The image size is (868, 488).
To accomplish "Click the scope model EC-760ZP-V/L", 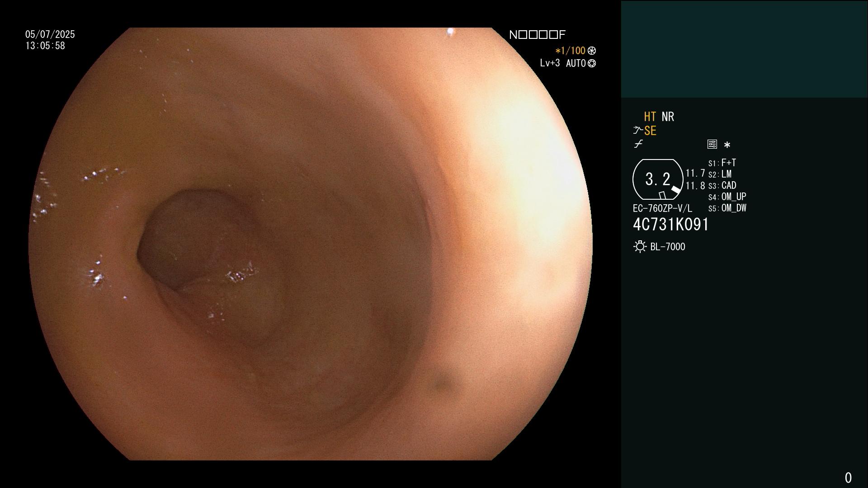I will 662,209.
